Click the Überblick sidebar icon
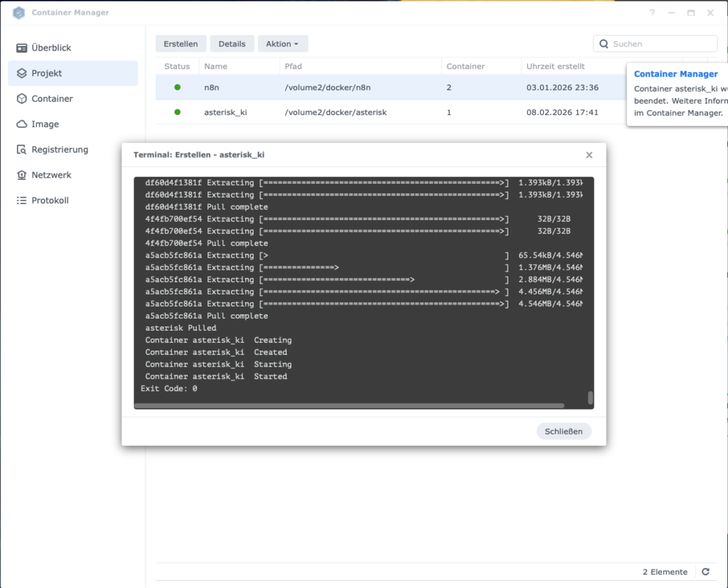Viewport: 728px width, 588px height. point(21,48)
